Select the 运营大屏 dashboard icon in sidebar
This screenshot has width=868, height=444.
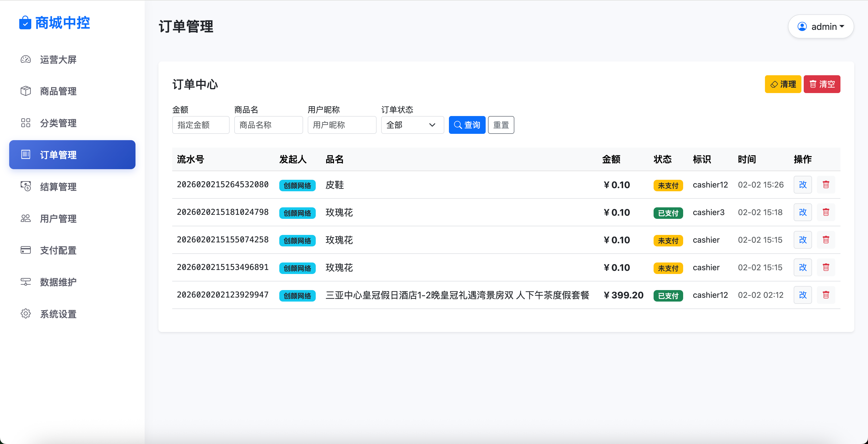pyautogui.click(x=25, y=59)
